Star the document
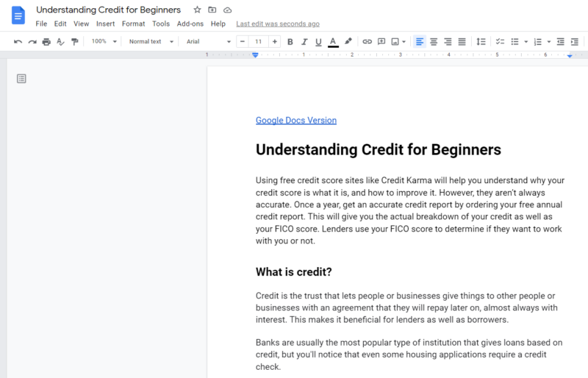The image size is (588, 378). click(x=197, y=10)
